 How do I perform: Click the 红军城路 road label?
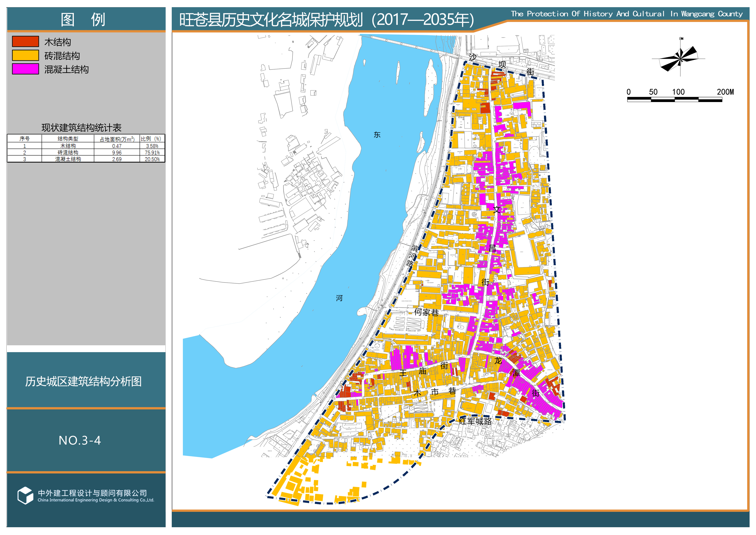coord(475,421)
